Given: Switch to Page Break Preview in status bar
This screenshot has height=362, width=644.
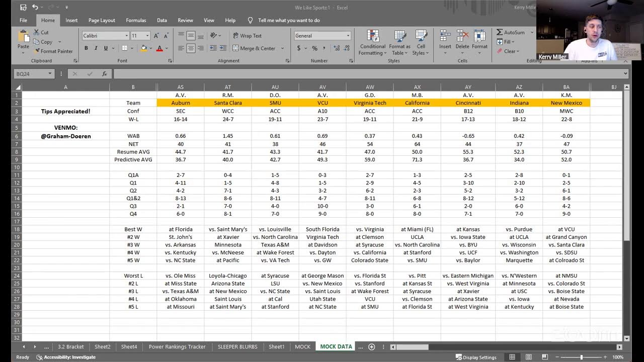Looking at the screenshot, I should (545, 357).
